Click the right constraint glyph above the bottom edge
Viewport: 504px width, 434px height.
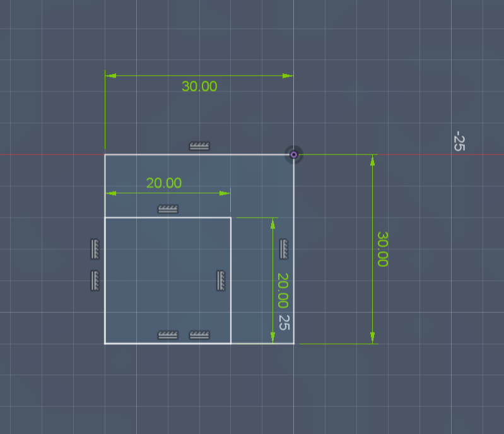pyautogui.click(x=199, y=335)
